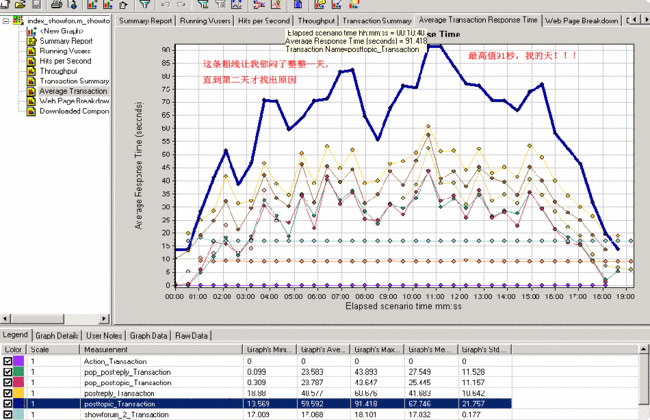The image size is (650, 420).
Task: Click the showforum_2_Transaction measurement name
Action: pos(125,414)
